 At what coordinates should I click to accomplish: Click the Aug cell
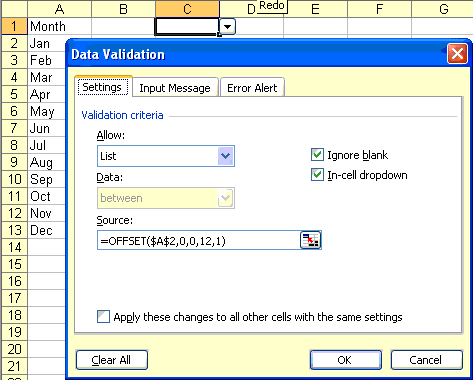point(47,163)
